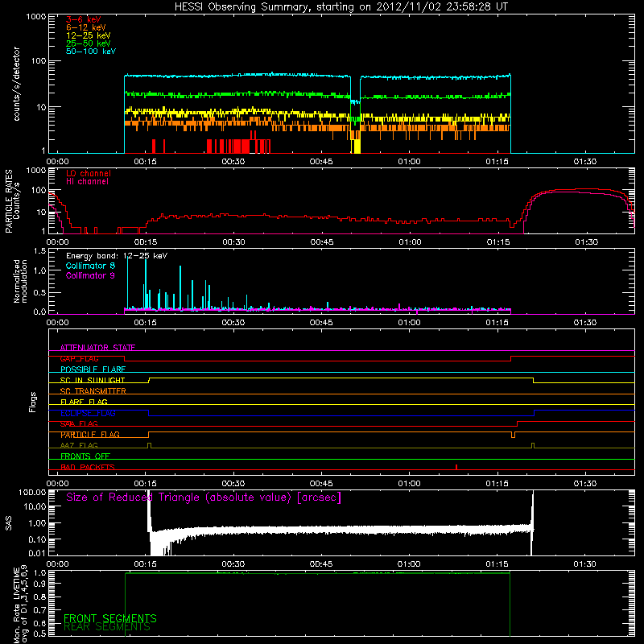Click the Normalized modulation axis label
The width and height of the screenshot is (644, 644).
coord(20,281)
